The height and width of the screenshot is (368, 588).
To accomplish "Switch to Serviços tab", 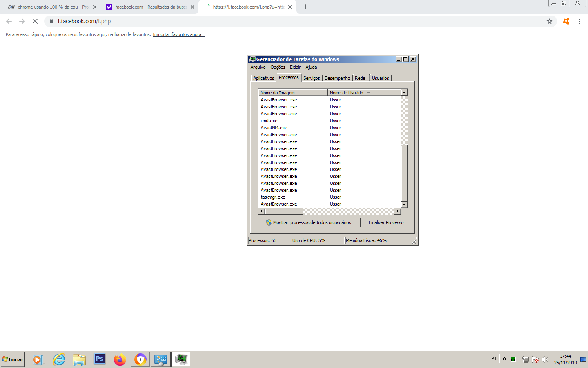I will pyautogui.click(x=312, y=78).
